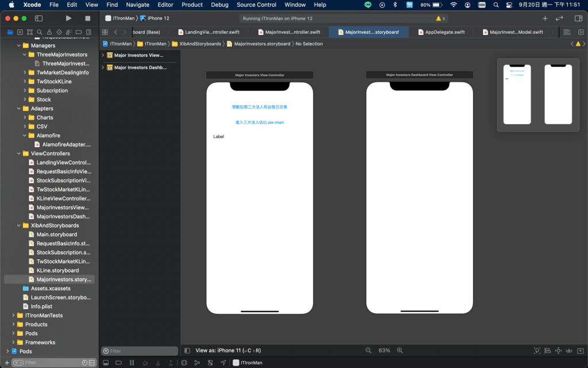The width and height of the screenshot is (588, 368).
Task: Open the source control navigator
Action: 20,32
